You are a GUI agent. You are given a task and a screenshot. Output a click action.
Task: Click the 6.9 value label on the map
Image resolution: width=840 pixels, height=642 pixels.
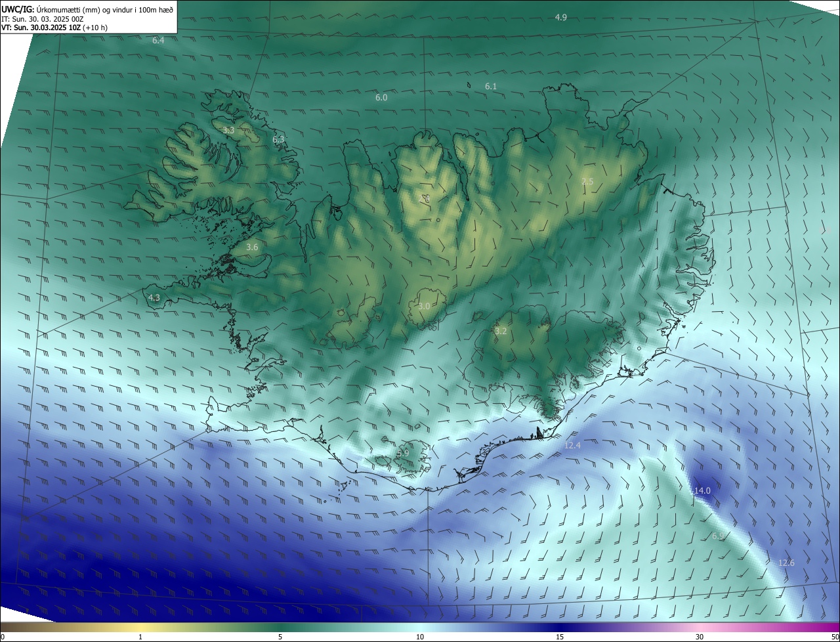(718, 536)
